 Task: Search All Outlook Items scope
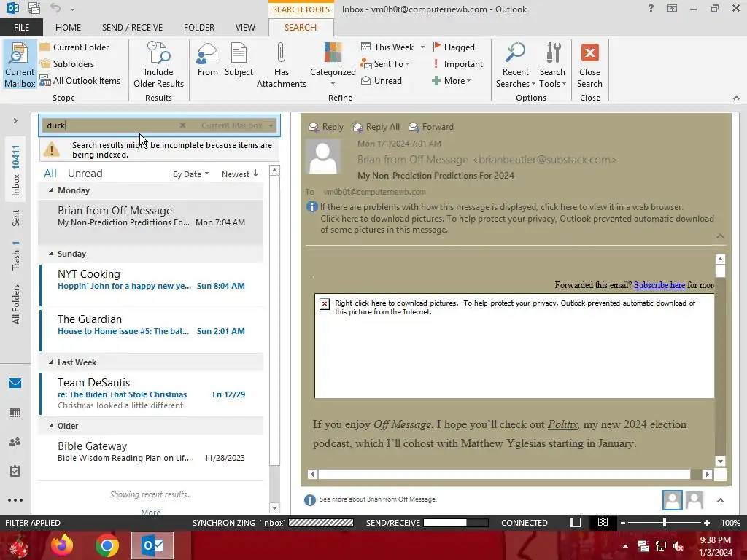80,80
